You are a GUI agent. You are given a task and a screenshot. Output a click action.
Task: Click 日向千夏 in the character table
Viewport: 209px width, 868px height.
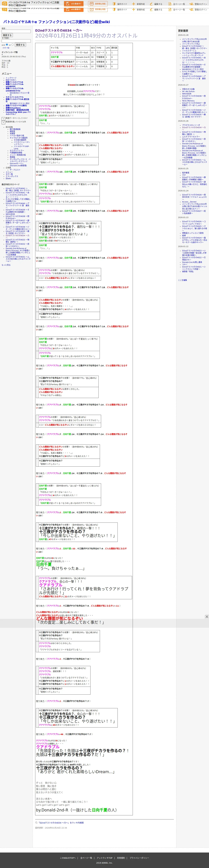tap(55, 57)
